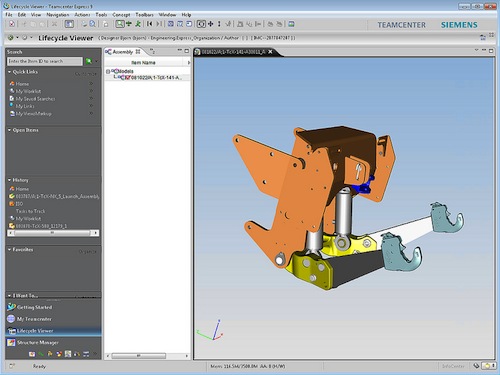This screenshot has width=500, height=375.
Task: Close the 3D viewer document tab
Action: pos(270,52)
